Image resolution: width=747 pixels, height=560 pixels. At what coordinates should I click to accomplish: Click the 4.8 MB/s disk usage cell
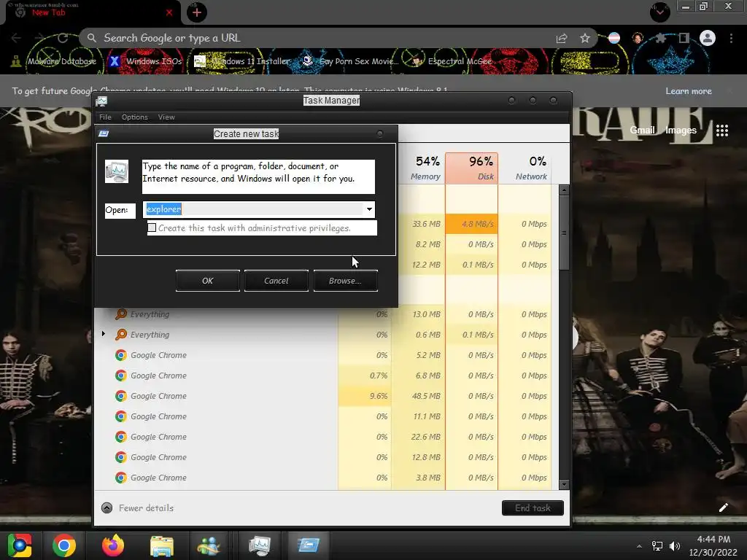pos(472,224)
